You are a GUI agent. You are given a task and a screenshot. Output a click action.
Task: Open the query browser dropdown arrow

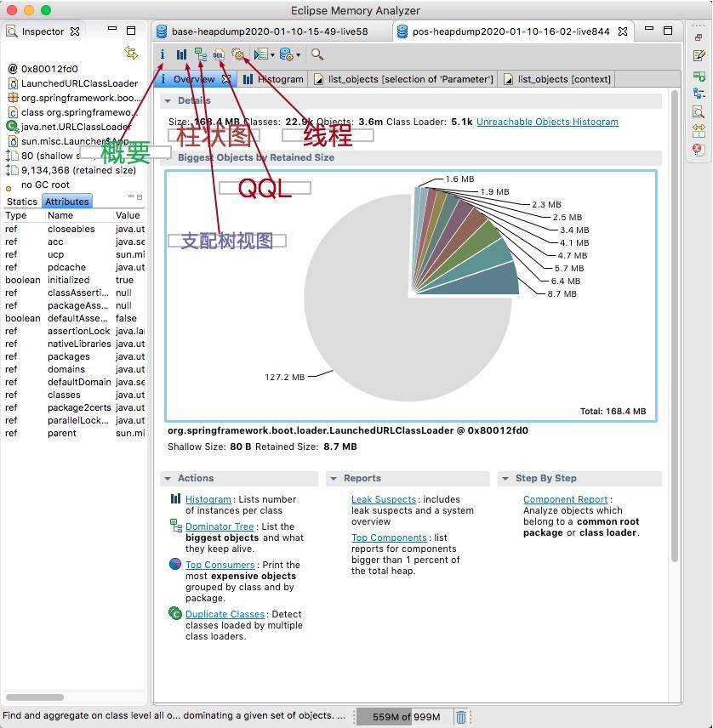[x=272, y=55]
